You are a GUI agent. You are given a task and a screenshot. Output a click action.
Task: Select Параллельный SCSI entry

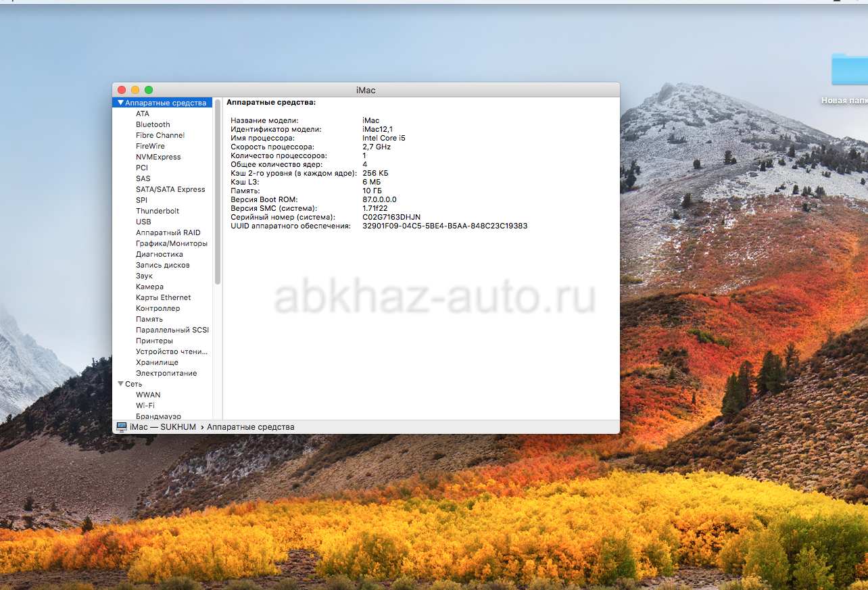tap(172, 330)
